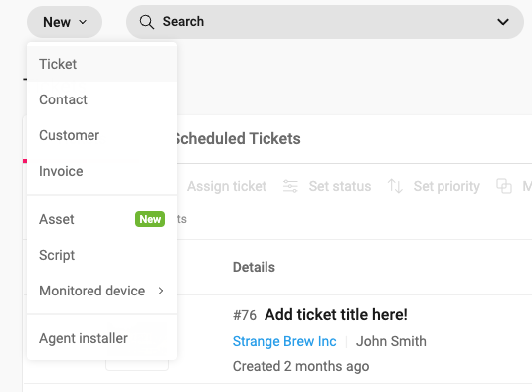The image size is (532, 392).
Task: Select Asset menu entry
Action: click(101, 219)
